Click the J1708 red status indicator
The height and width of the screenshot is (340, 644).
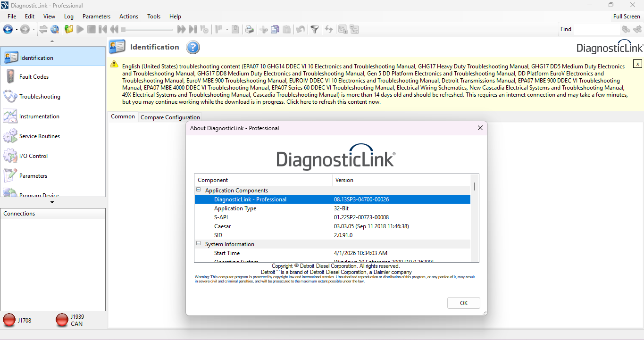tap(9, 320)
